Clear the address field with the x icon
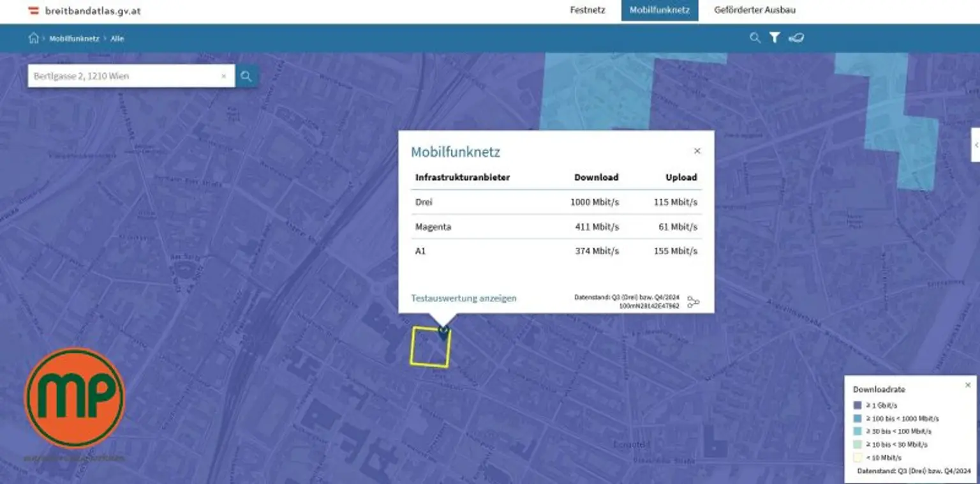The image size is (980, 484). click(223, 76)
